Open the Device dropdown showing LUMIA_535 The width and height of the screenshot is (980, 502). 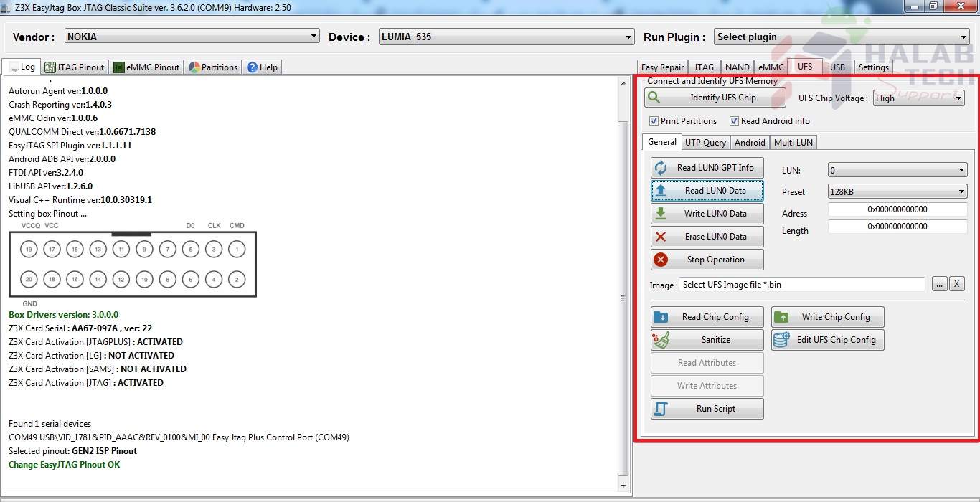click(507, 37)
